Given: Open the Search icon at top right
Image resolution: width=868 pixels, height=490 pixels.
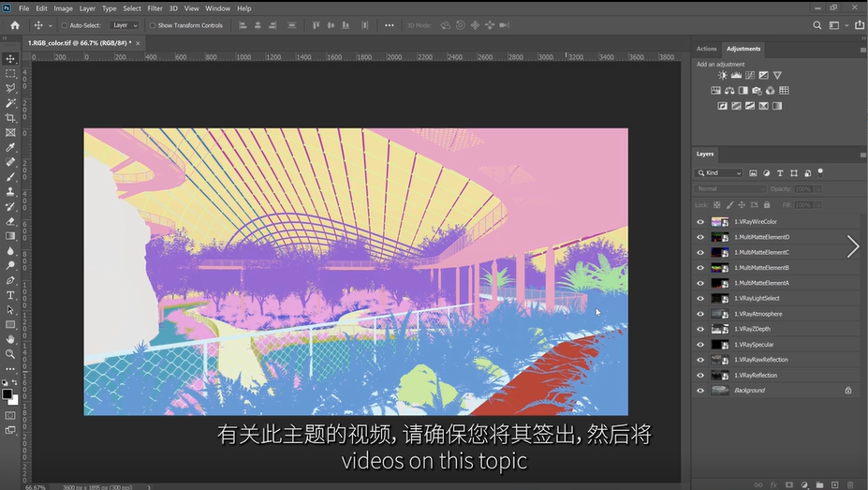Looking at the screenshot, I should [817, 25].
